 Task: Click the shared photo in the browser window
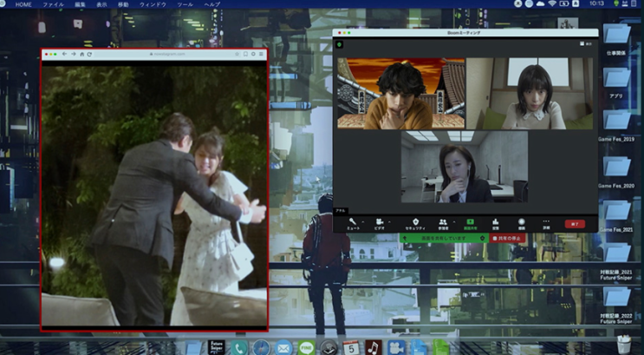coord(154,195)
